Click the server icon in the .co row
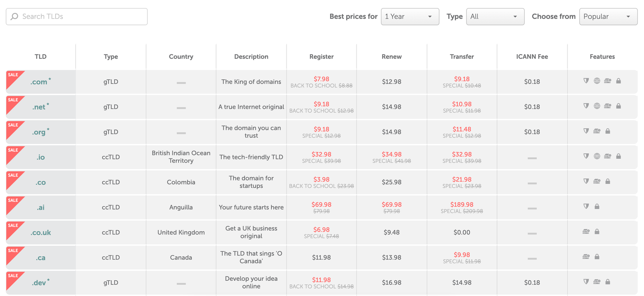 tap(597, 181)
